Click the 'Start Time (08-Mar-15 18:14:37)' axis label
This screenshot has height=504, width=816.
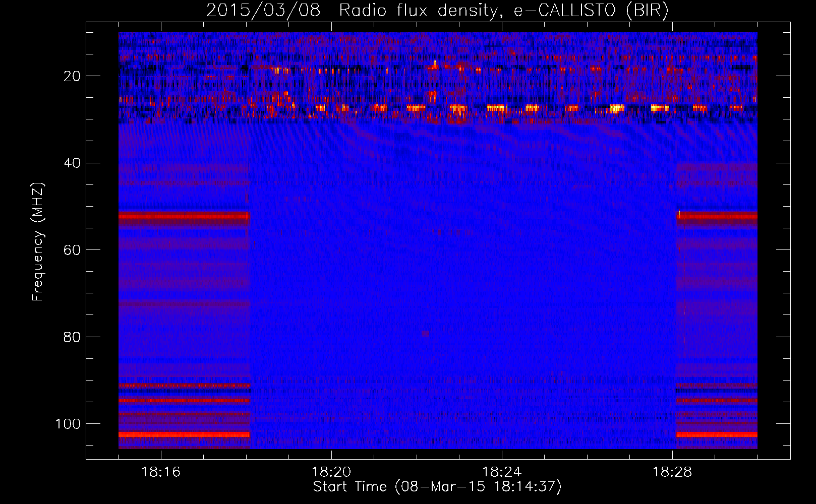coord(437,487)
